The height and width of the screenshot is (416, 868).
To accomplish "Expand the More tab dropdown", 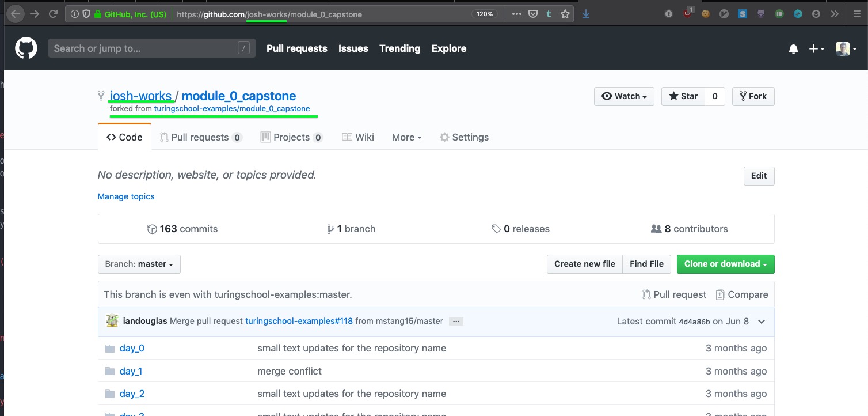I will 407,137.
